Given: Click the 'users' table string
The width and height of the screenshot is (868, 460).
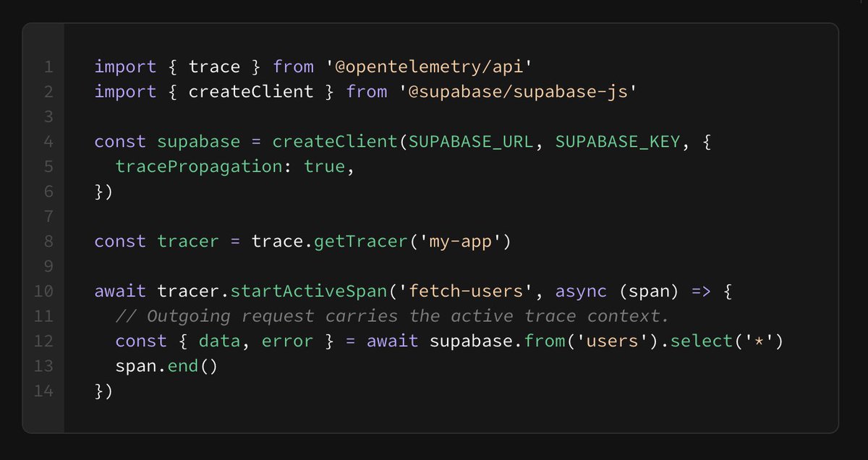Looking at the screenshot, I should (x=613, y=341).
